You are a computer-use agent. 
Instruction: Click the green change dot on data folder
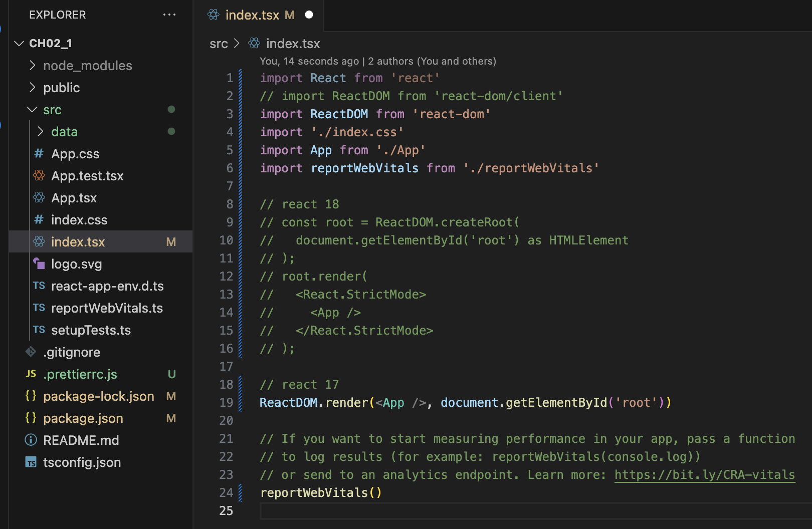[x=171, y=131]
